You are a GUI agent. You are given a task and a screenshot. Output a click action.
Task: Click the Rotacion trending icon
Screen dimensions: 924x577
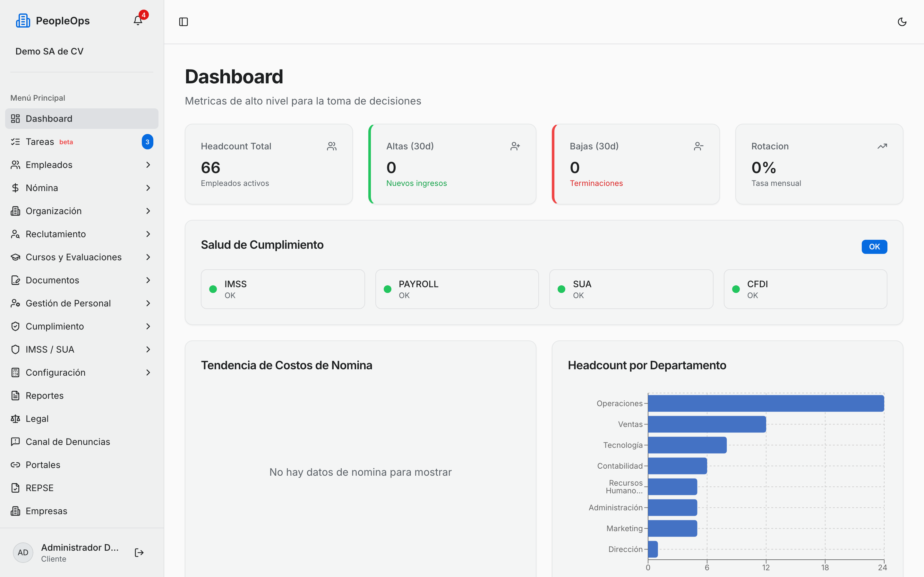(x=882, y=146)
